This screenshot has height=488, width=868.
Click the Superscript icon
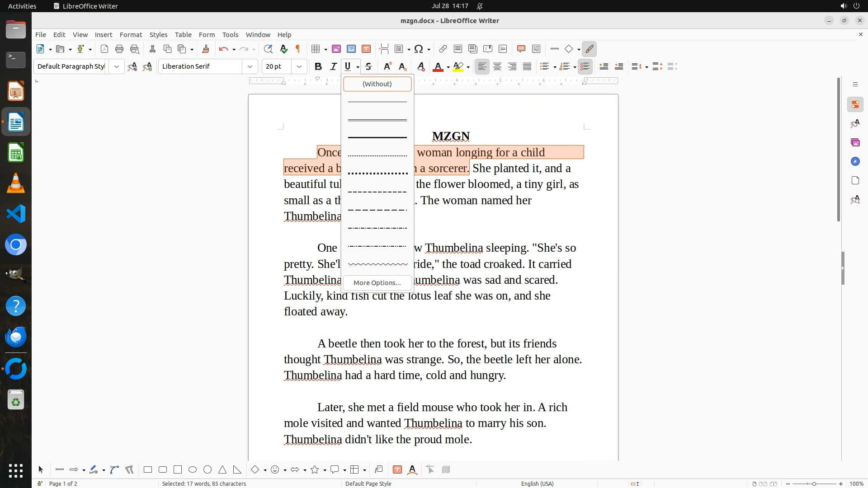pos(387,66)
